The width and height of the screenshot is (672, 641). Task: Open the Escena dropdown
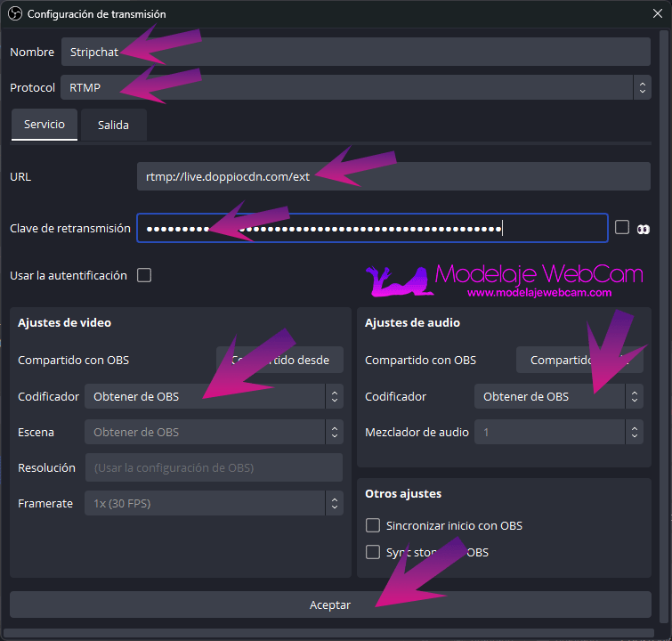point(214,432)
